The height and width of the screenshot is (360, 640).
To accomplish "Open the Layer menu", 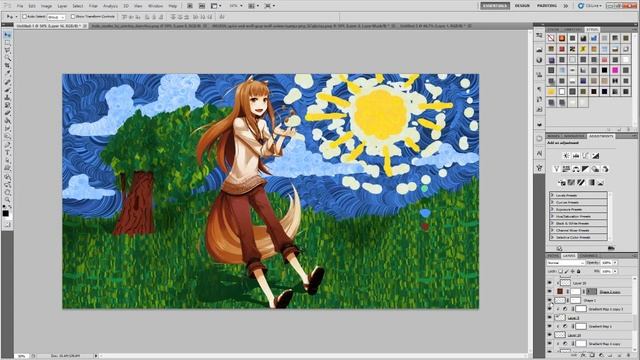I will [62, 6].
